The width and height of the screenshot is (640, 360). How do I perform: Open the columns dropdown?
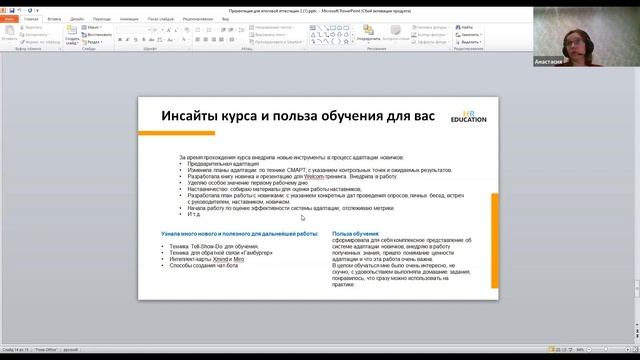click(232, 40)
